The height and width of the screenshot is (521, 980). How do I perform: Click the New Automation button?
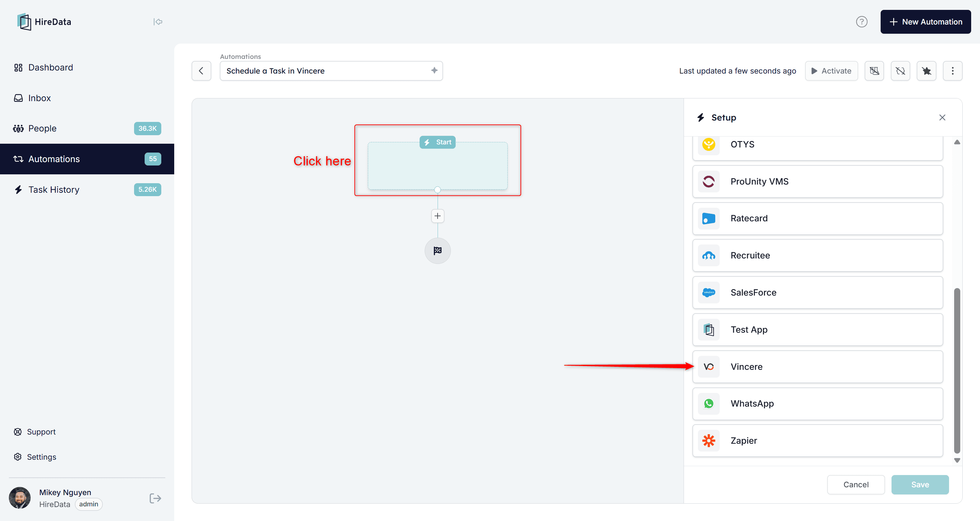(925, 22)
